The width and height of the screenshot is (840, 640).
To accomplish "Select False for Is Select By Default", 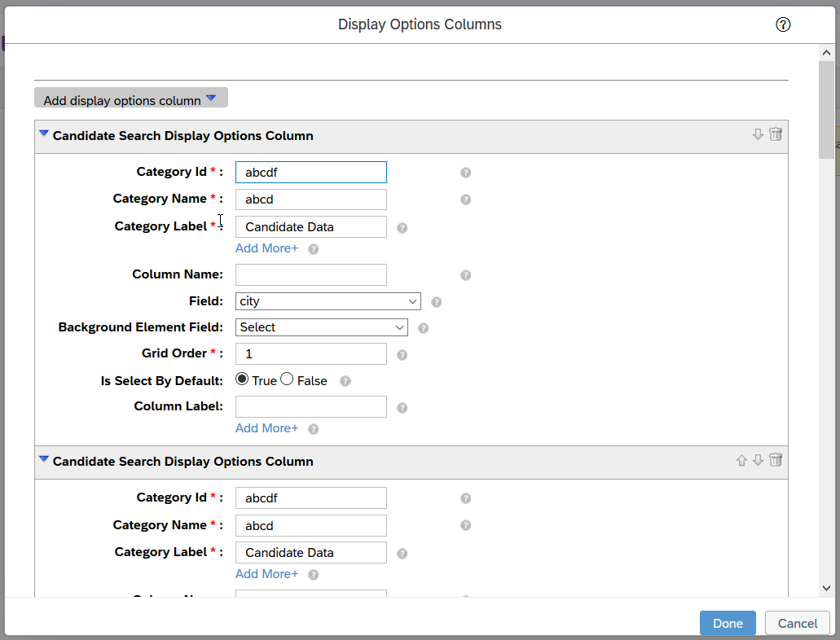I will (x=287, y=379).
